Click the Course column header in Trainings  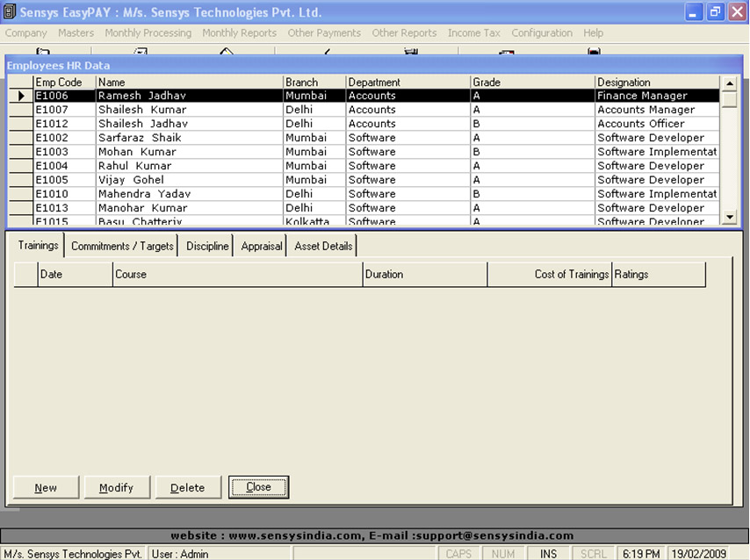pos(238,274)
